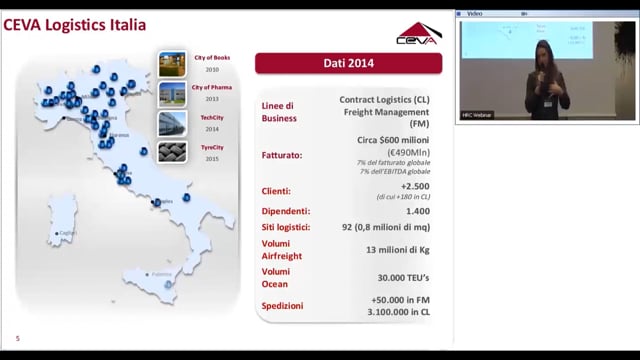Click the CEVA logo on the slide
This screenshot has height=360, width=640.
tap(419, 33)
